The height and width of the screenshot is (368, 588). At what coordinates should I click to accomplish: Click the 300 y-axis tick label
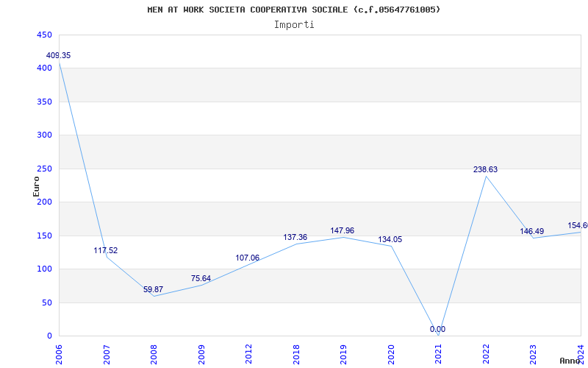[44, 135]
